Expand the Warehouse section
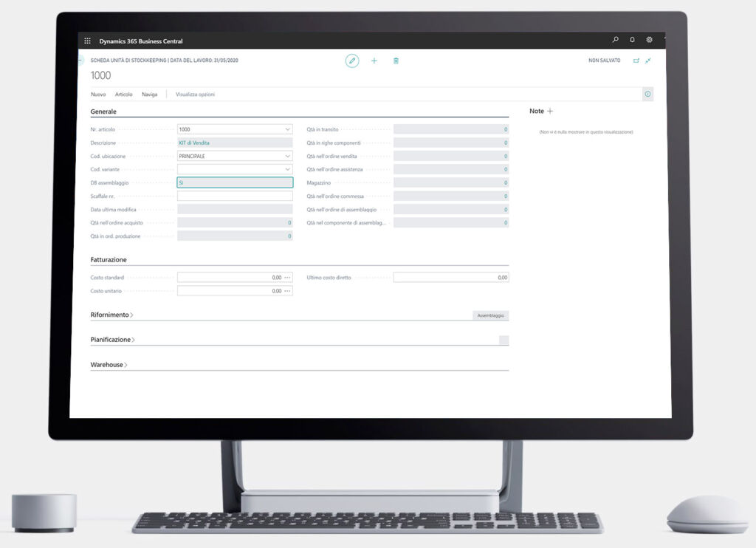 109,365
